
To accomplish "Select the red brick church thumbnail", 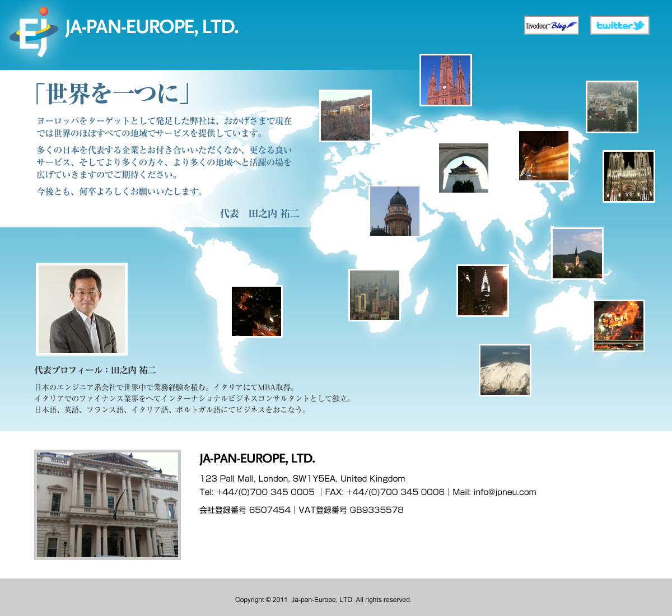I will coord(446,80).
